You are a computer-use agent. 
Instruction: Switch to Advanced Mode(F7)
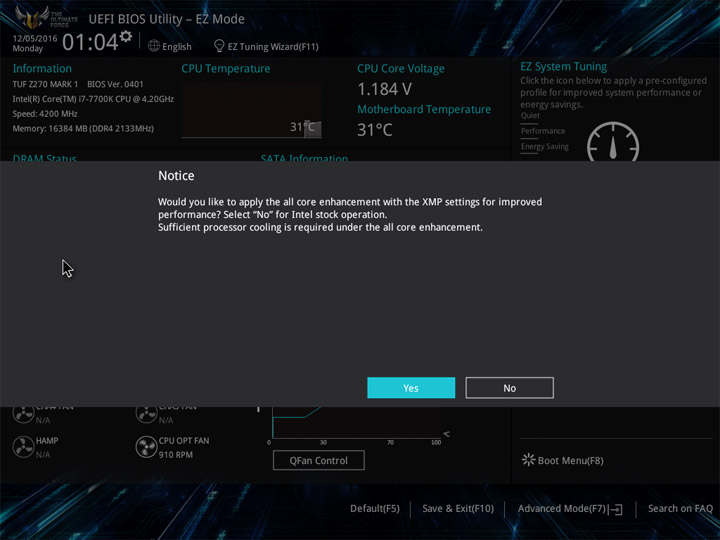570,508
